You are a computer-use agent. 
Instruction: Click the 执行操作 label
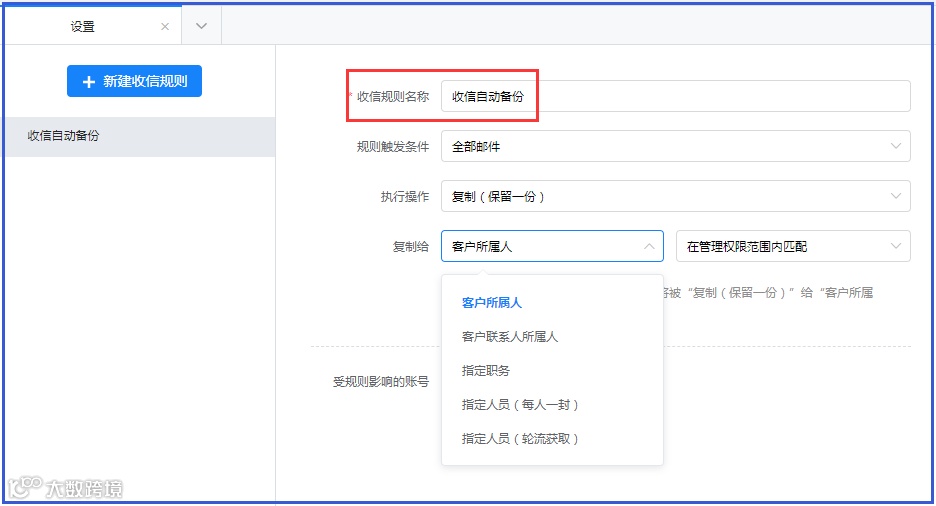[x=405, y=197]
